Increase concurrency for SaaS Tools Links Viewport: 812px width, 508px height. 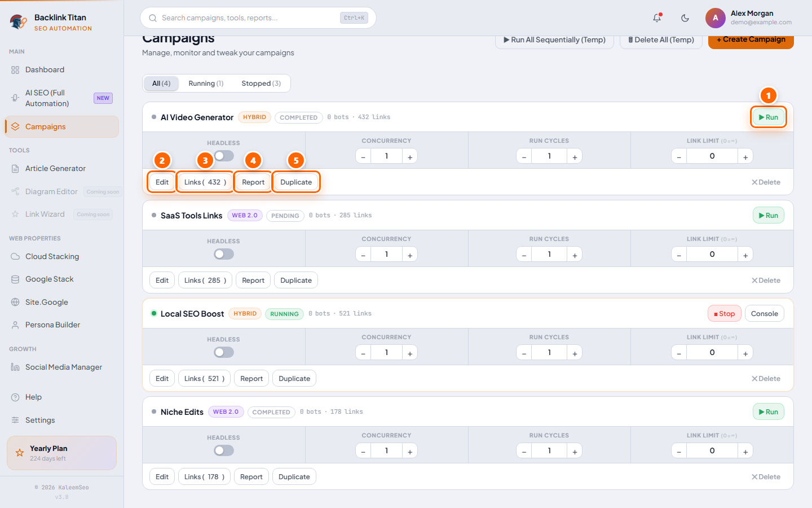click(x=410, y=255)
